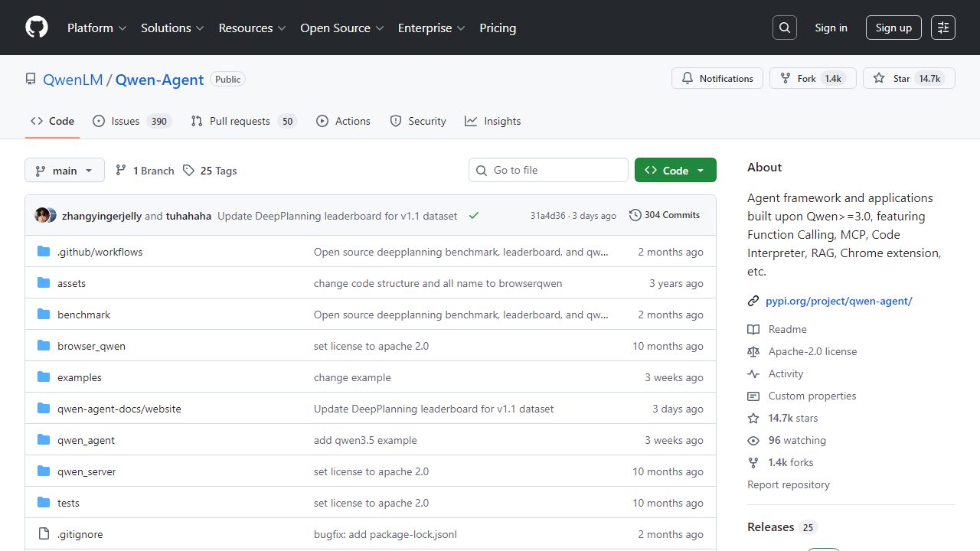This screenshot has height=551, width=980.
Task: Open the QwenLM owner link
Action: pyautogui.click(x=73, y=80)
